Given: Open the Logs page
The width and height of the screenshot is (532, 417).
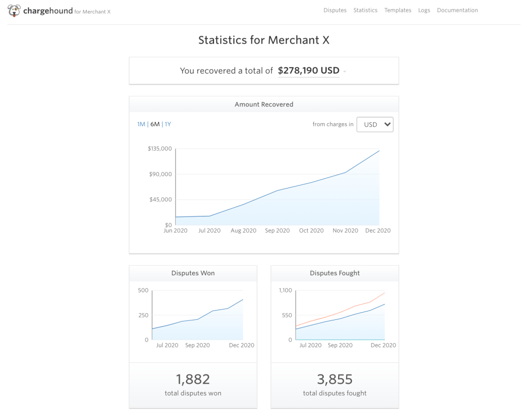Looking at the screenshot, I should pos(424,10).
